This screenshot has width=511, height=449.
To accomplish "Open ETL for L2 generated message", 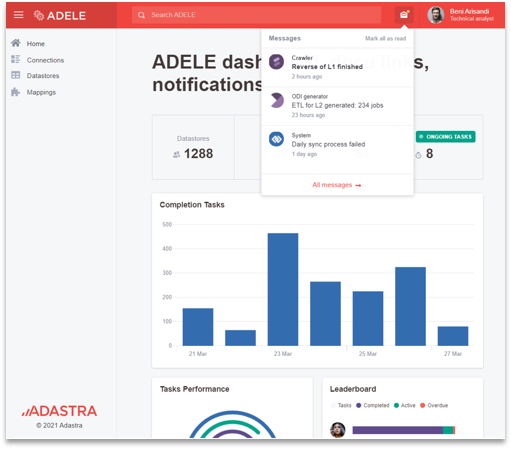I will 337,105.
